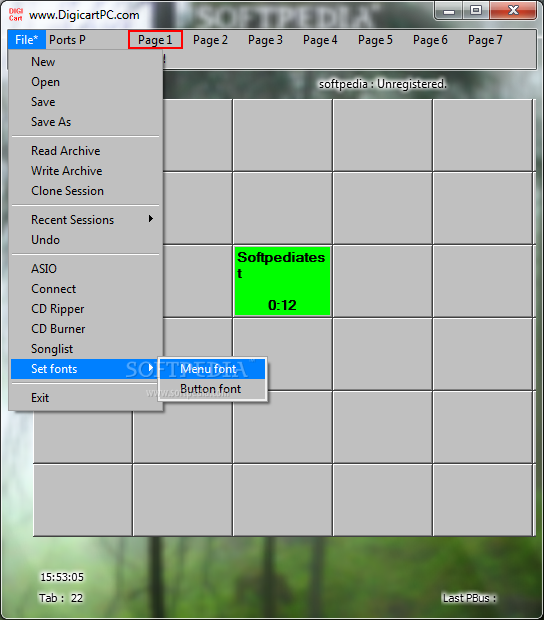Viewport: 544px width, 620px height.
Task: Switch to Page 2 tab
Action: [210, 40]
